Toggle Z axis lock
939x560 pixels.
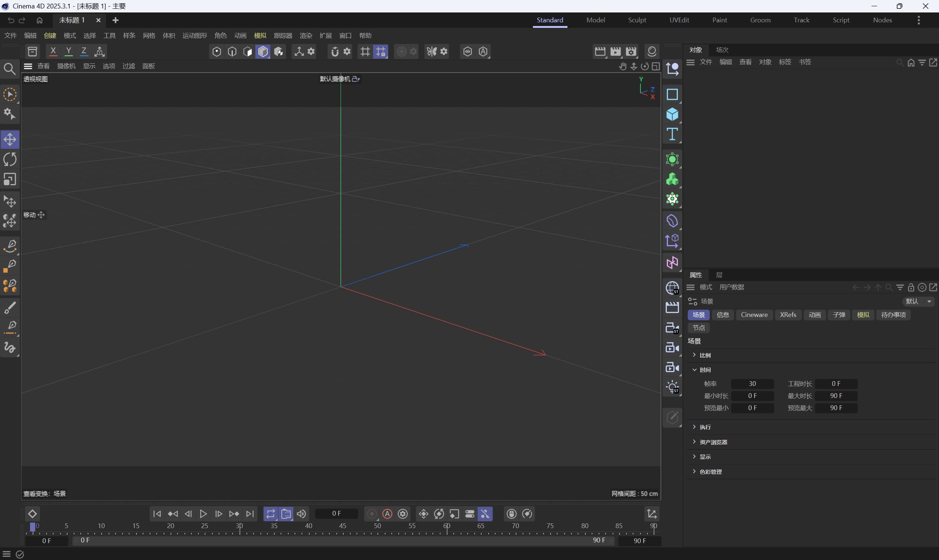click(84, 51)
